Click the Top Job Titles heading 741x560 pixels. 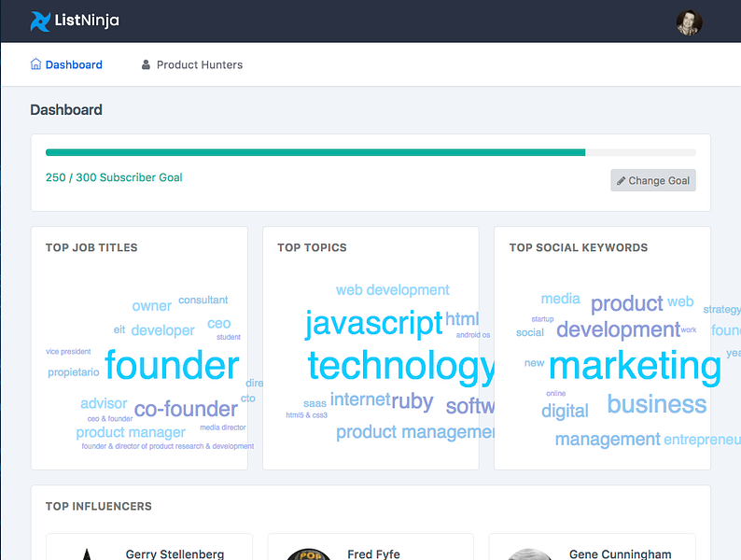coord(91,247)
